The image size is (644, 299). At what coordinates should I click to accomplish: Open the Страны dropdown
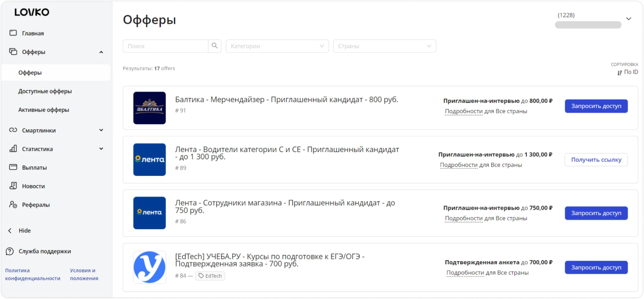click(385, 46)
